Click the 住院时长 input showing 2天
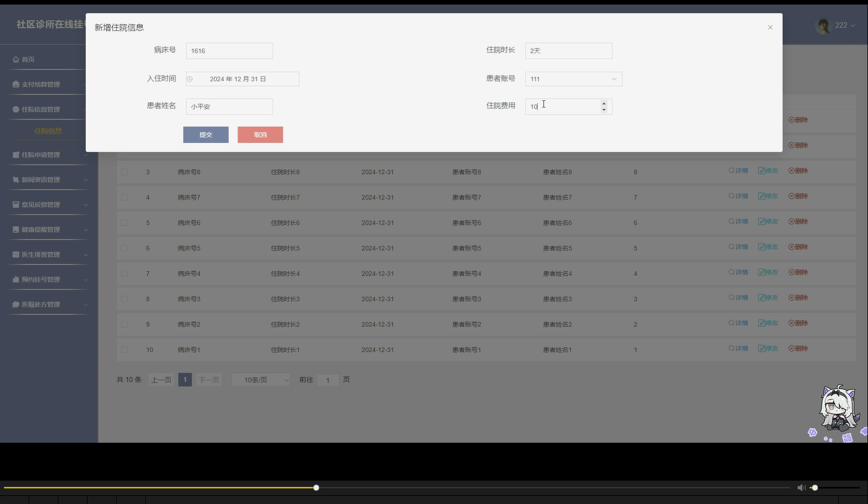 coord(569,51)
